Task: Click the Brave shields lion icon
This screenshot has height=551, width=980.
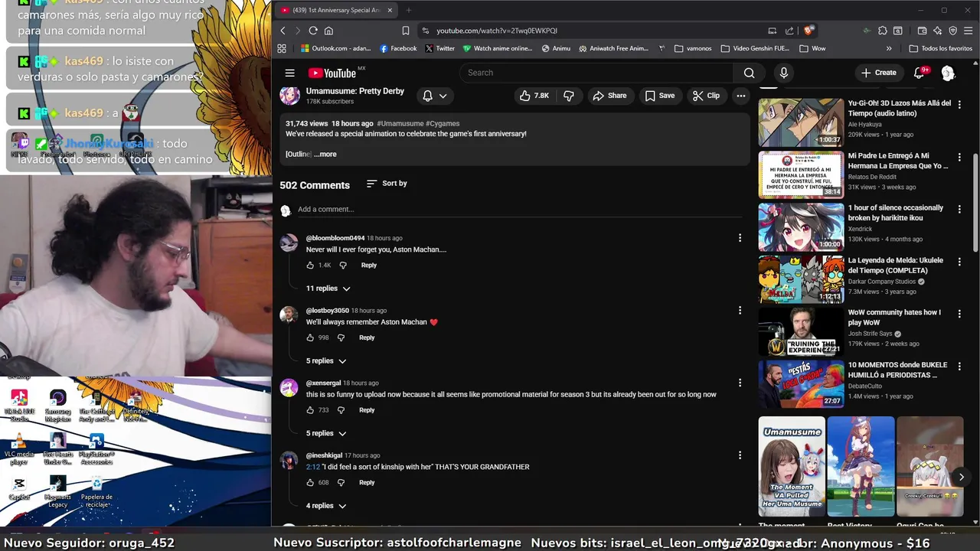Action: [x=808, y=31]
